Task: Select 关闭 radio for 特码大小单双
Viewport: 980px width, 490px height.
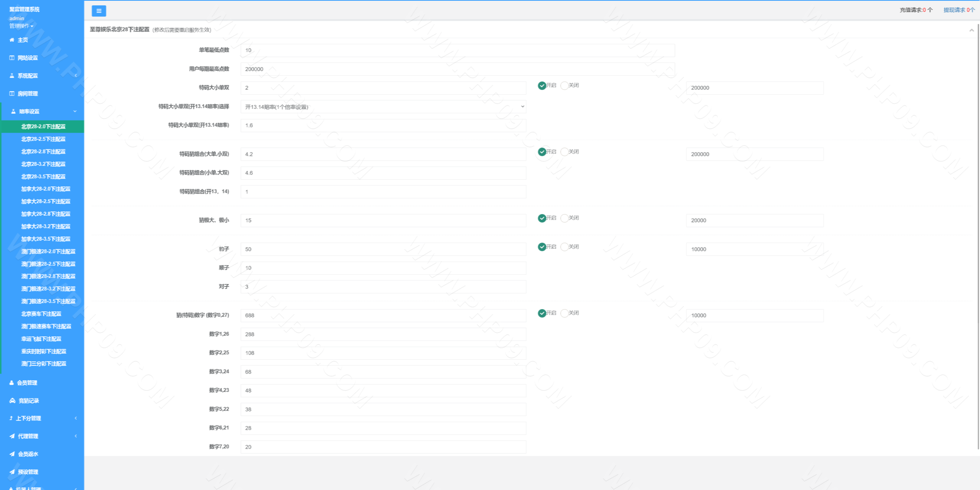Action: point(564,85)
